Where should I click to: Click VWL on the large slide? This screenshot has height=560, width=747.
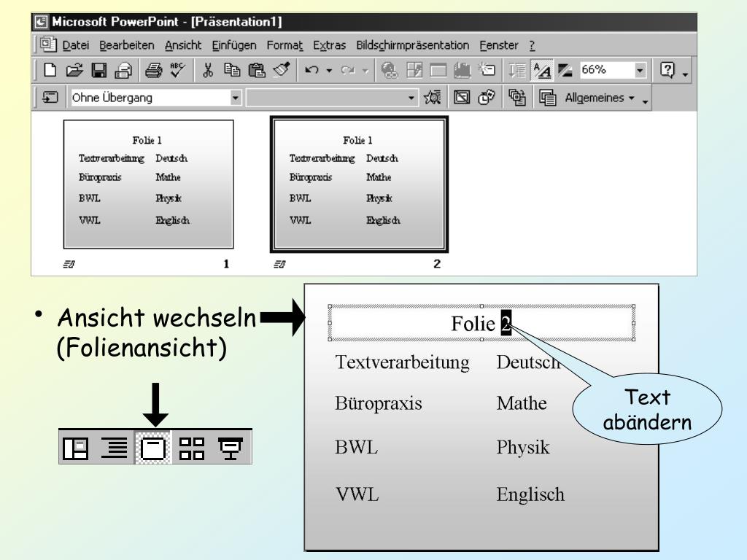pyautogui.click(x=357, y=494)
